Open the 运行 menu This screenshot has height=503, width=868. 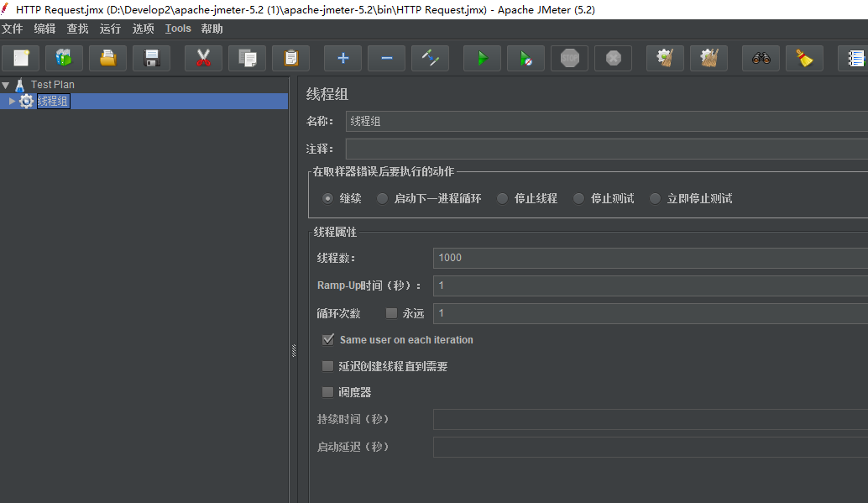tap(109, 28)
